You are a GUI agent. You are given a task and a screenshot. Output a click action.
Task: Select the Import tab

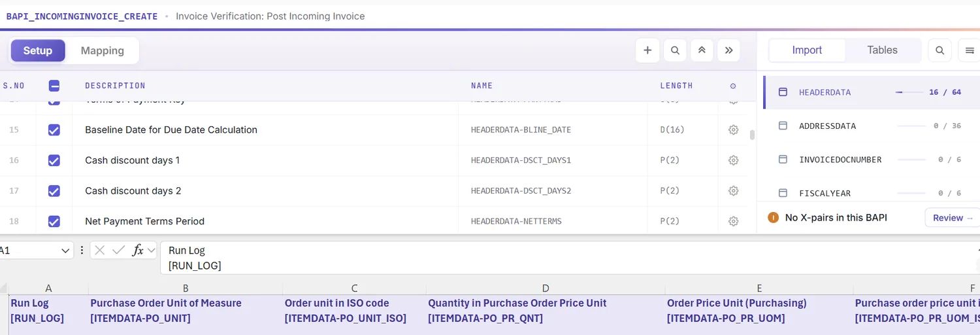pos(807,50)
